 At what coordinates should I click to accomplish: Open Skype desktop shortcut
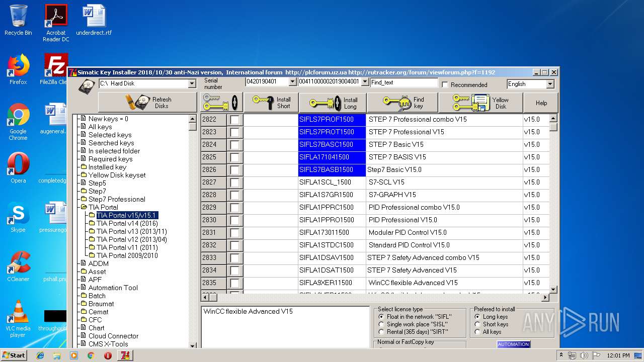click(18, 217)
